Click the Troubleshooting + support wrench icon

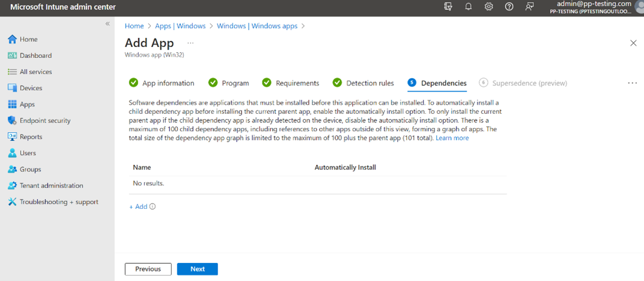coord(12,202)
